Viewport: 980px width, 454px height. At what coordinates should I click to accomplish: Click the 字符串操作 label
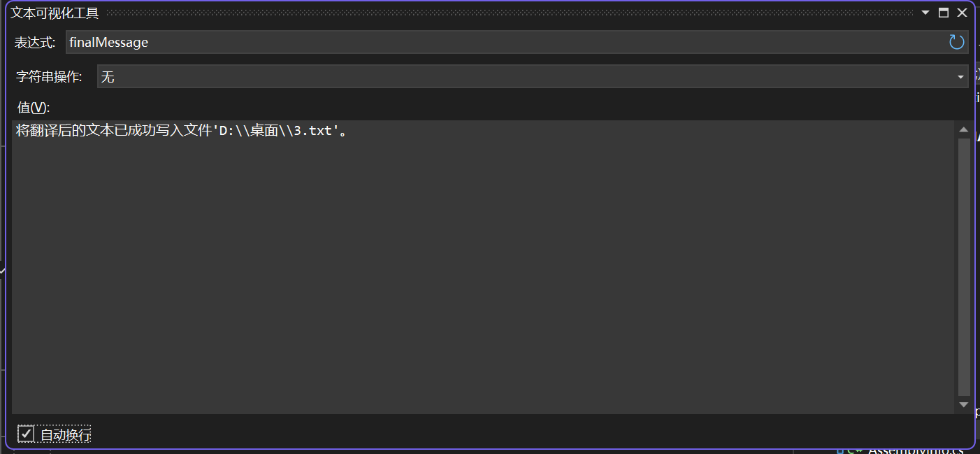49,77
